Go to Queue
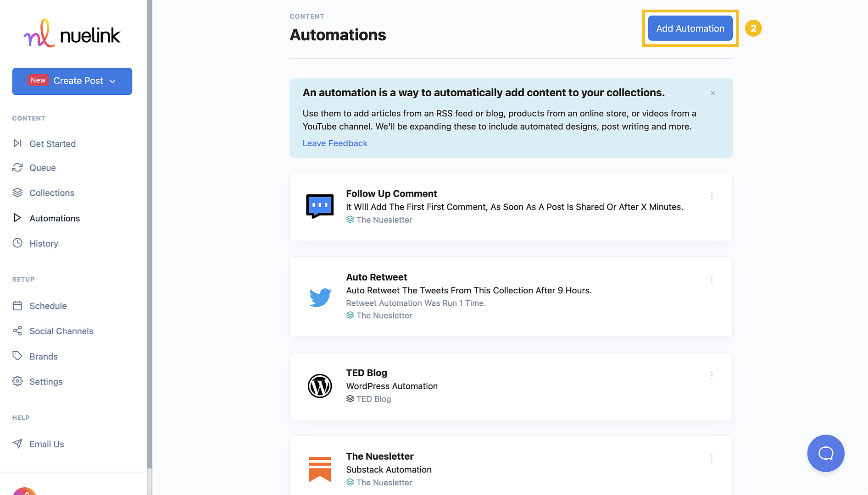 click(x=43, y=168)
